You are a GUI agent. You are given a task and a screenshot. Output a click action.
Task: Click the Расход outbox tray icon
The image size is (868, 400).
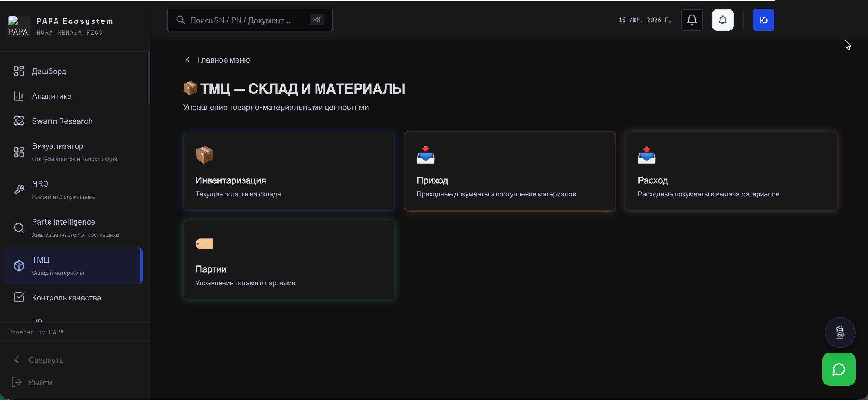pos(647,155)
